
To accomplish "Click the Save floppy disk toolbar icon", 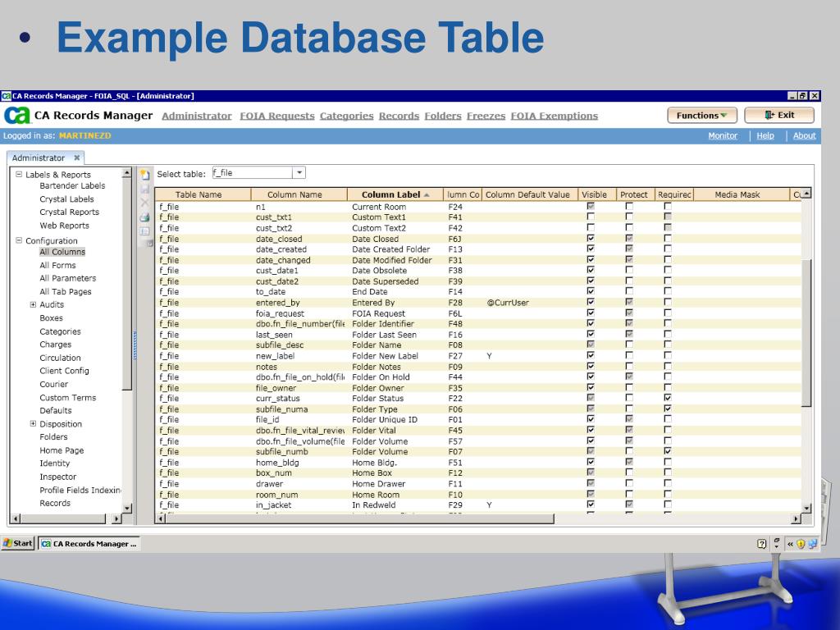I will (144, 189).
